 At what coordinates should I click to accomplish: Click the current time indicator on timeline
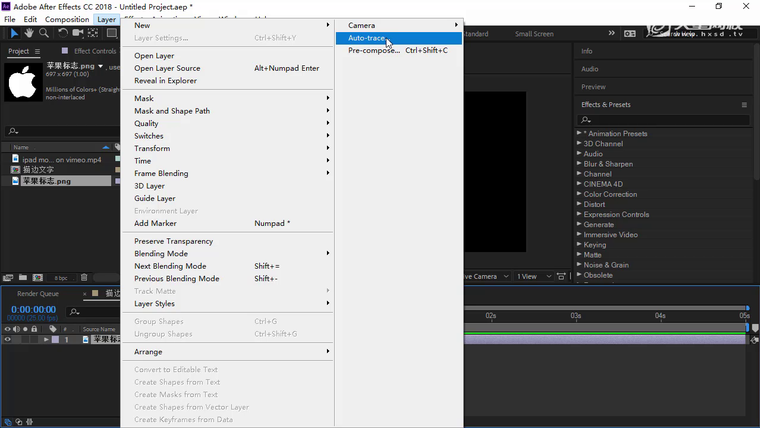[746, 327]
